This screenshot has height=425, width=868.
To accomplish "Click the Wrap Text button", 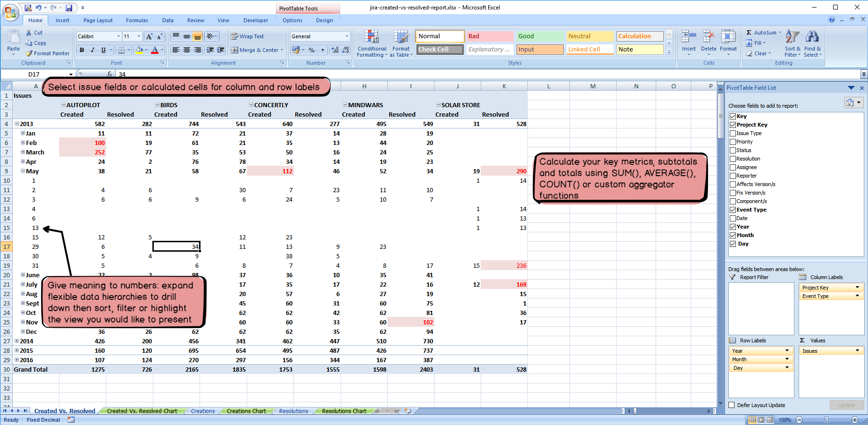I will coord(247,36).
